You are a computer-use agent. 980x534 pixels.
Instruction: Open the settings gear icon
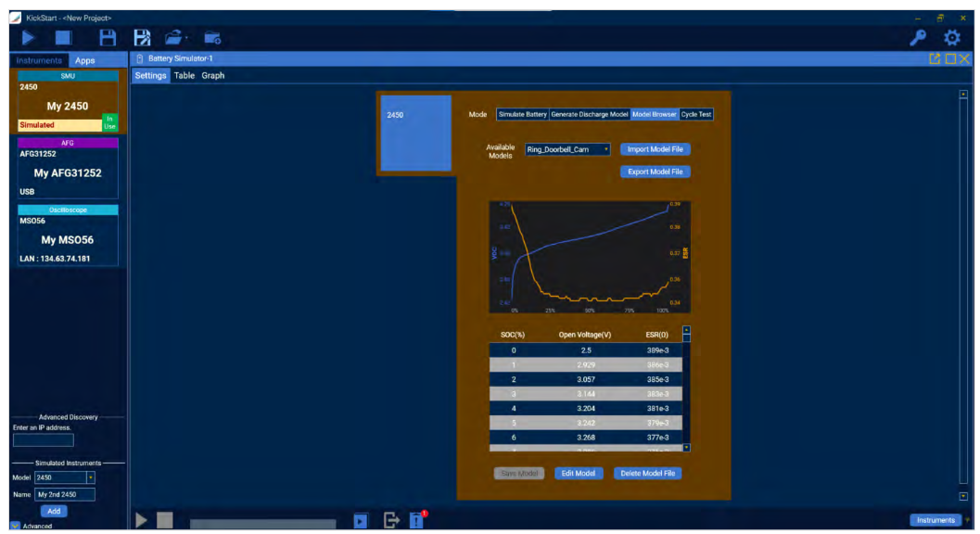tap(951, 37)
